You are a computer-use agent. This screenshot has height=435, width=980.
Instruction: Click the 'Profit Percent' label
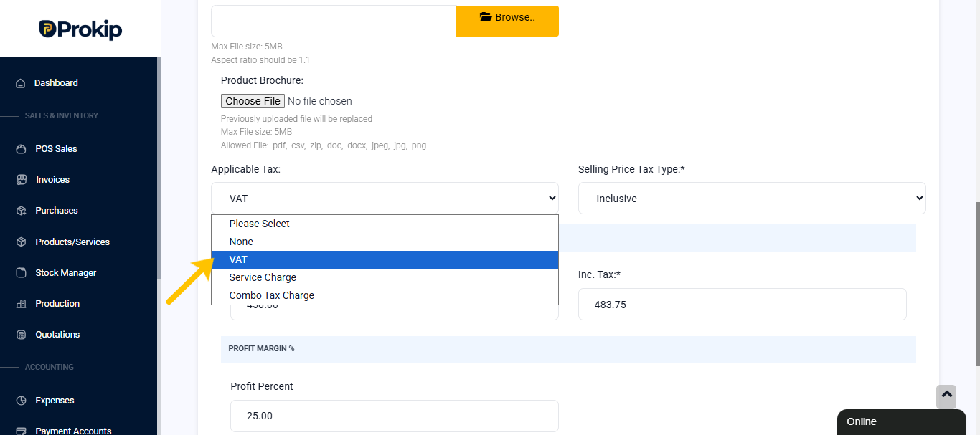(x=262, y=386)
